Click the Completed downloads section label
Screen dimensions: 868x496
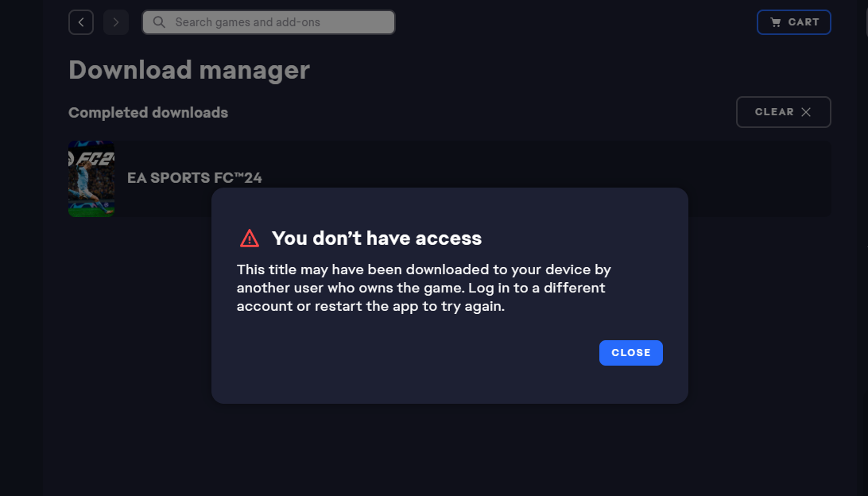(149, 112)
